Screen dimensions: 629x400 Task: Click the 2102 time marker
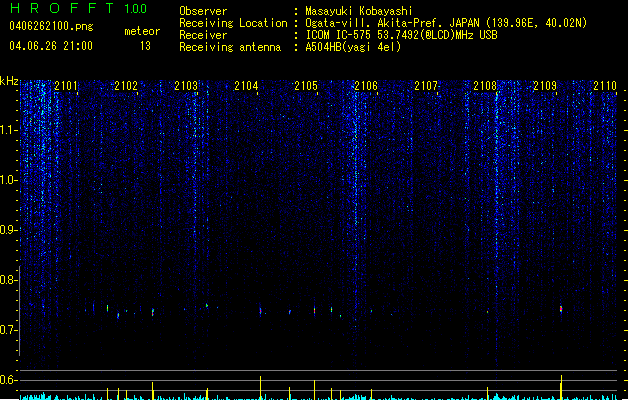[x=126, y=86]
